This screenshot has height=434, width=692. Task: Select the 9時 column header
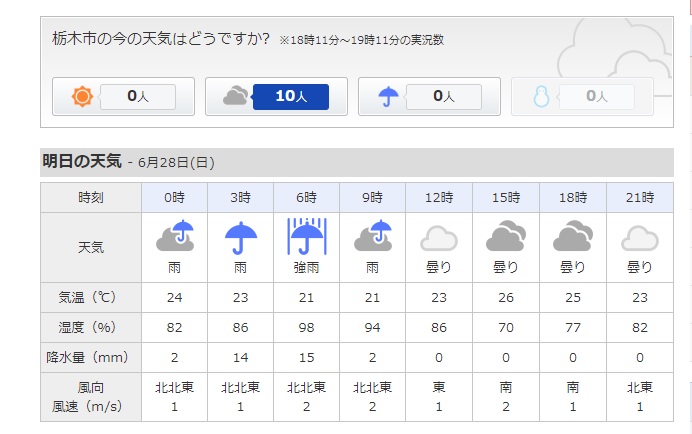click(x=373, y=197)
